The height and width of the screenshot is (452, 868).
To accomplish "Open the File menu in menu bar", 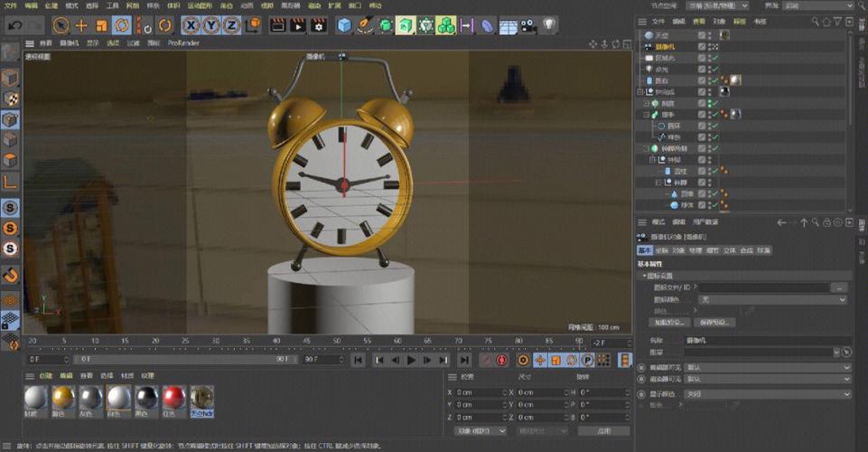I will 11,5.
